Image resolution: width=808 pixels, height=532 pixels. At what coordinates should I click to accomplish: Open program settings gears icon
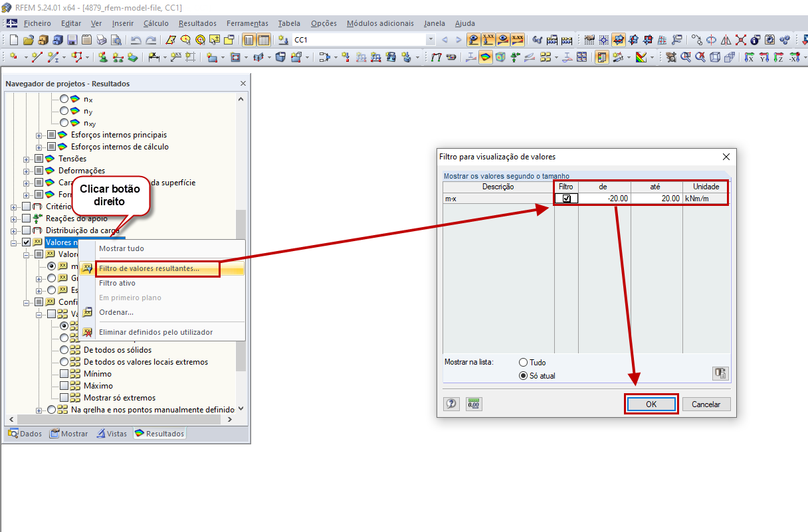pyautogui.click(x=785, y=40)
